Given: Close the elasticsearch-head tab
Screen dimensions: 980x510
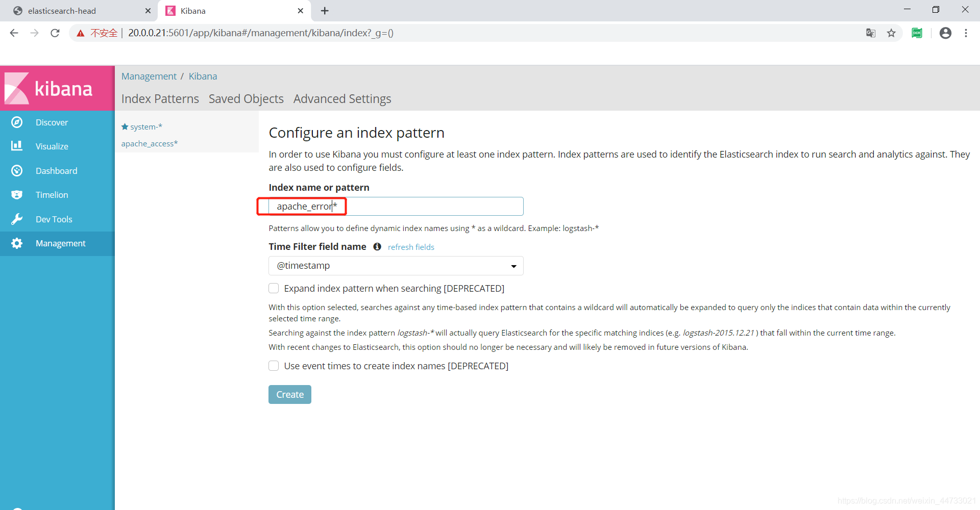Looking at the screenshot, I should (x=148, y=11).
